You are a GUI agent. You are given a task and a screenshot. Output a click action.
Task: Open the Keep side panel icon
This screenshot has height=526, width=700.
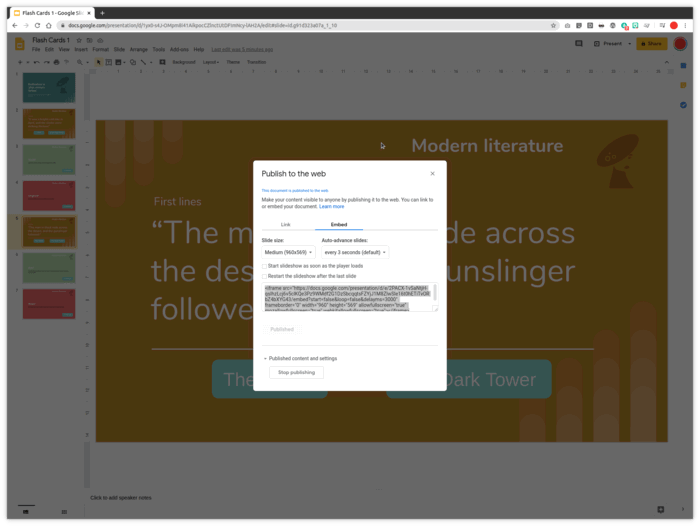click(683, 85)
